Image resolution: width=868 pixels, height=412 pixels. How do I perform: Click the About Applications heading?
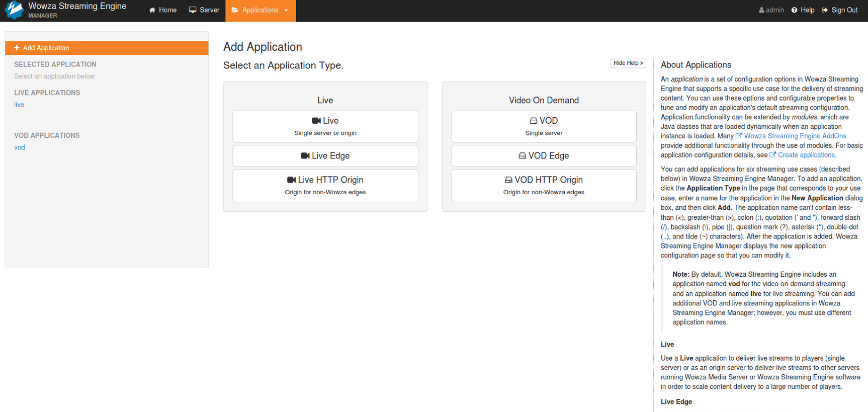pos(696,65)
